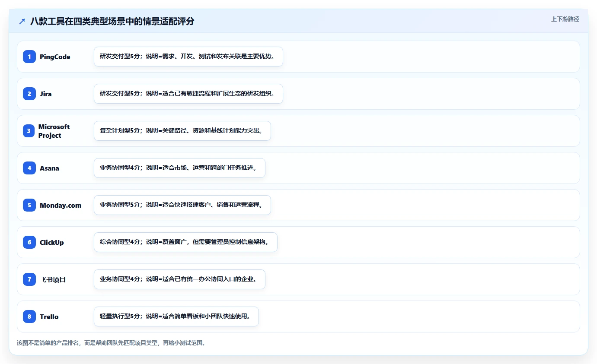Image resolution: width=597 pixels, height=364 pixels.
Task: Select the Jira tool name
Action: (x=45, y=94)
